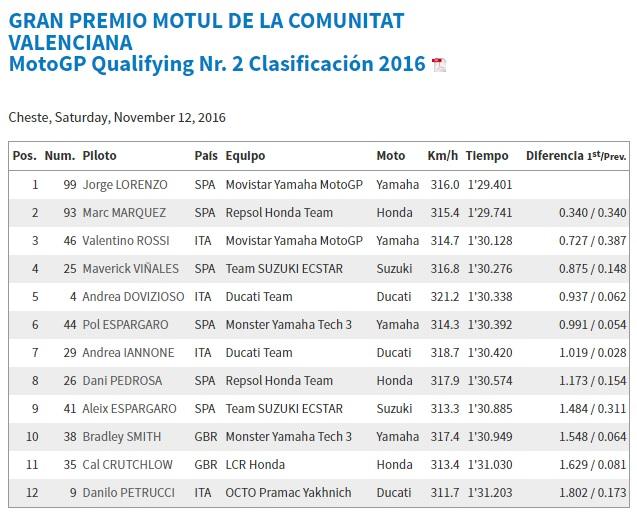Select Andrea DOVIZIOSO's row name
This screenshot has height=514, width=637.
pos(130,297)
